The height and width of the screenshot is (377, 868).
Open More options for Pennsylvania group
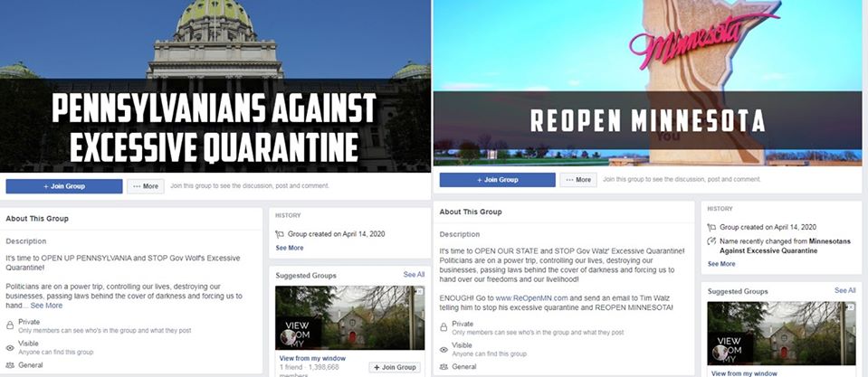(146, 186)
